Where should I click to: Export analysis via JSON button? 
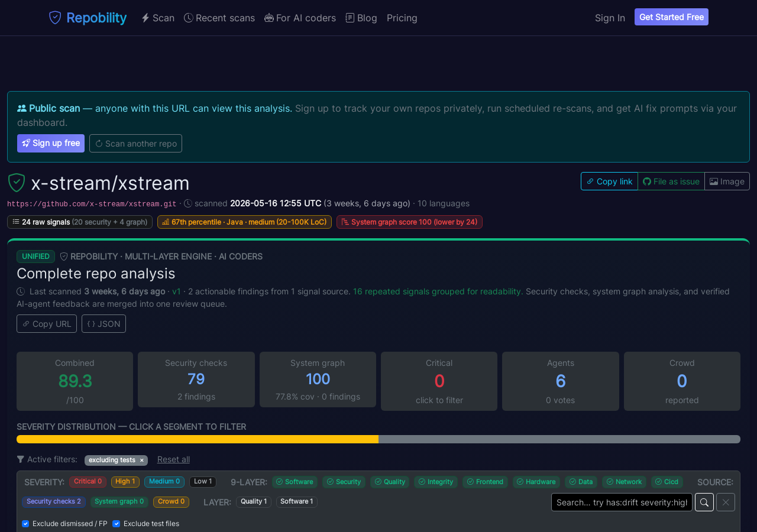pos(103,323)
